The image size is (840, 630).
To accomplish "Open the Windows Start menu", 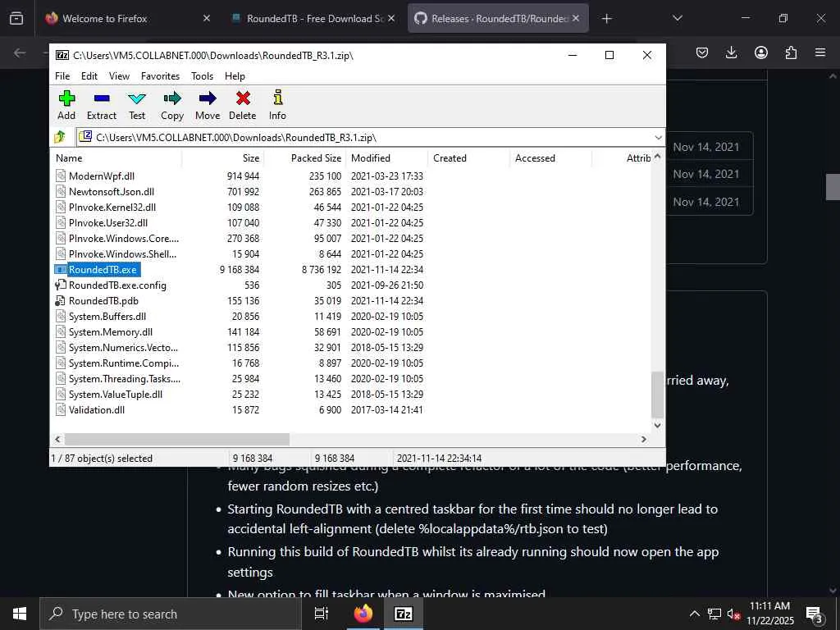I will [20, 614].
